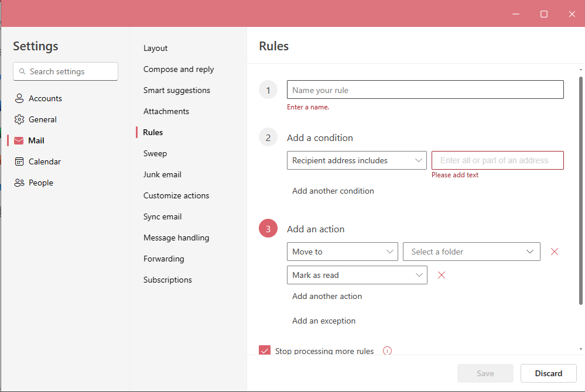Click the Calendar icon in sidebar
The height and width of the screenshot is (392, 585).
[19, 161]
